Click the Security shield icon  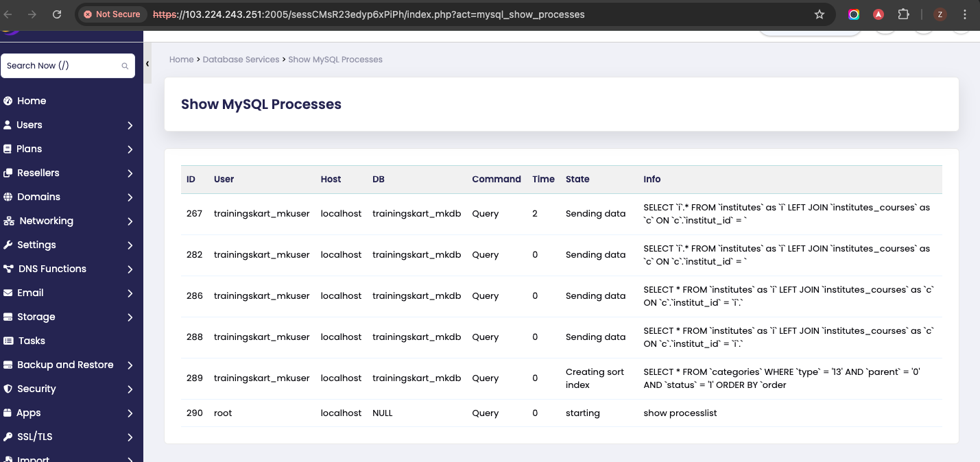(x=8, y=389)
